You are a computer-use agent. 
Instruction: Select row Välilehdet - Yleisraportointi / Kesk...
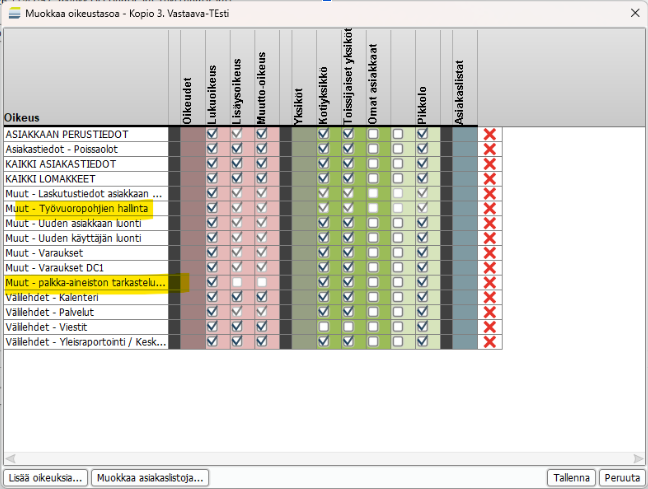(86, 342)
